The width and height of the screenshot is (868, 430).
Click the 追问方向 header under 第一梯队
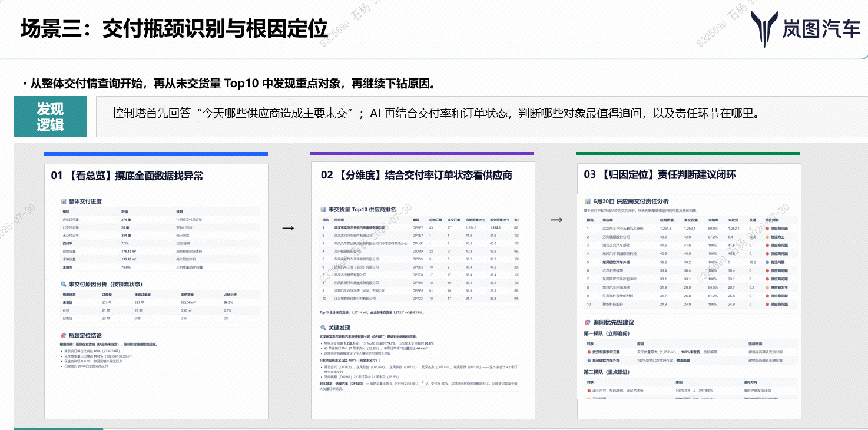tap(756, 343)
